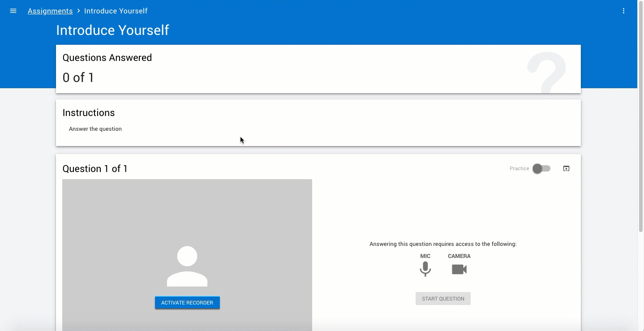Click the breadcrumb chevron separator arrow

click(78, 11)
